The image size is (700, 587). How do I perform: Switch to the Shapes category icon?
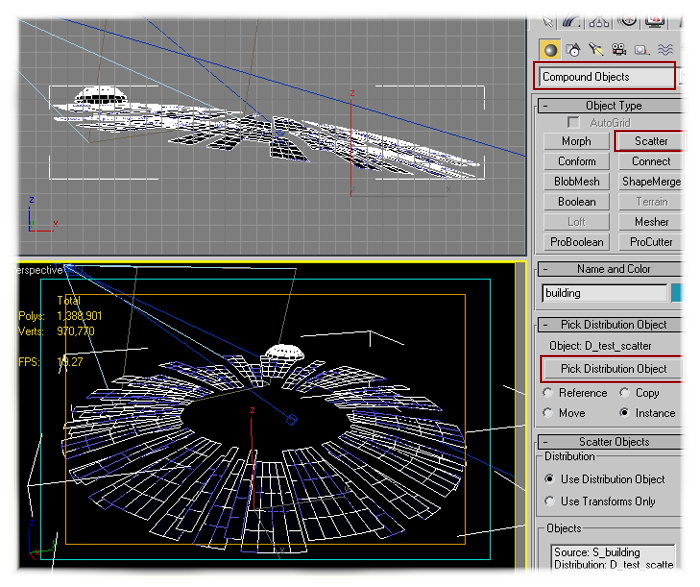coord(573,49)
